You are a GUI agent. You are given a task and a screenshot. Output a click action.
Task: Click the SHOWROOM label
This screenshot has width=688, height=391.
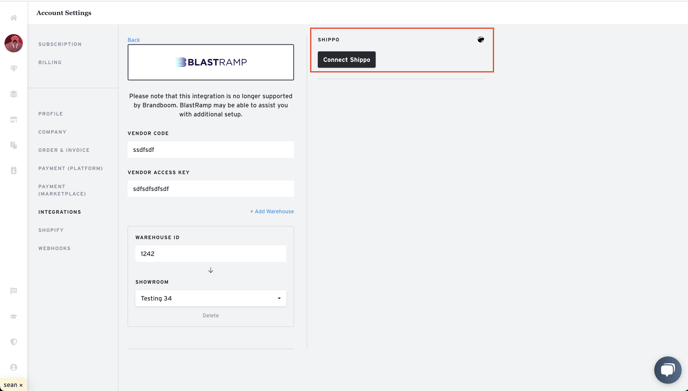tap(152, 282)
